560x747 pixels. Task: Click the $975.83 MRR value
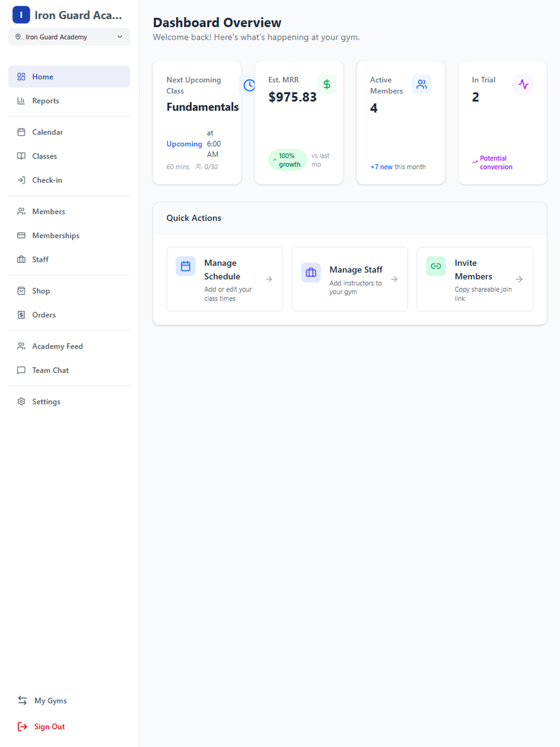tap(293, 97)
